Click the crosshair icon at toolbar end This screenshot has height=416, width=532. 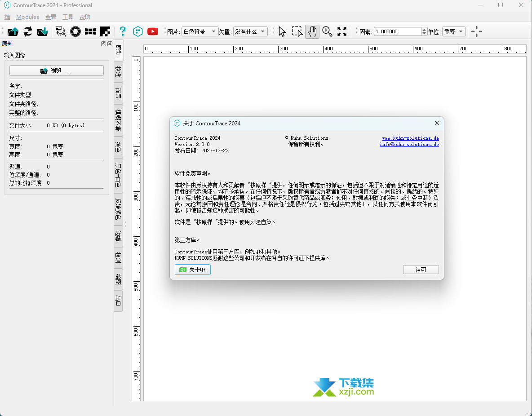477,31
